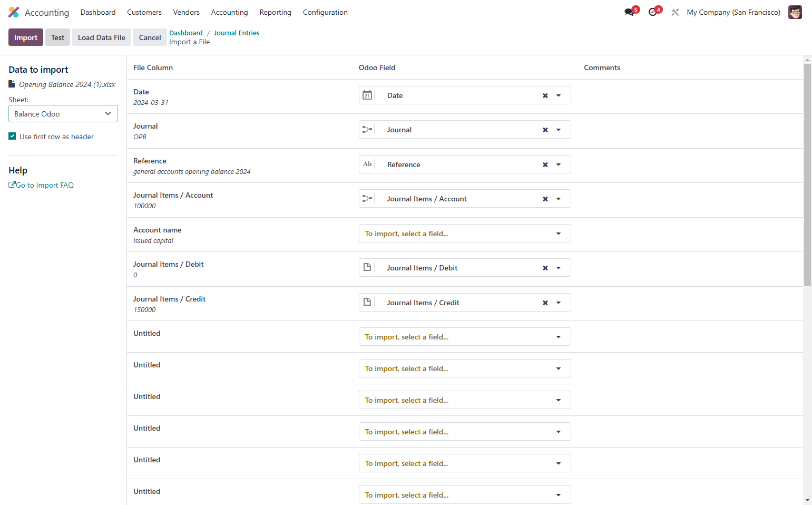Click the file icon in Credit field
This screenshot has width=812, height=505.
pyautogui.click(x=367, y=302)
